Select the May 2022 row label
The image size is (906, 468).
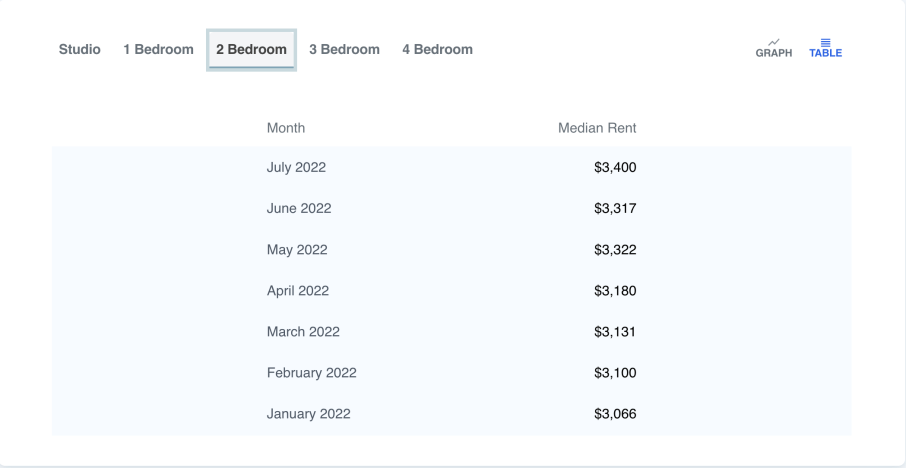(297, 249)
